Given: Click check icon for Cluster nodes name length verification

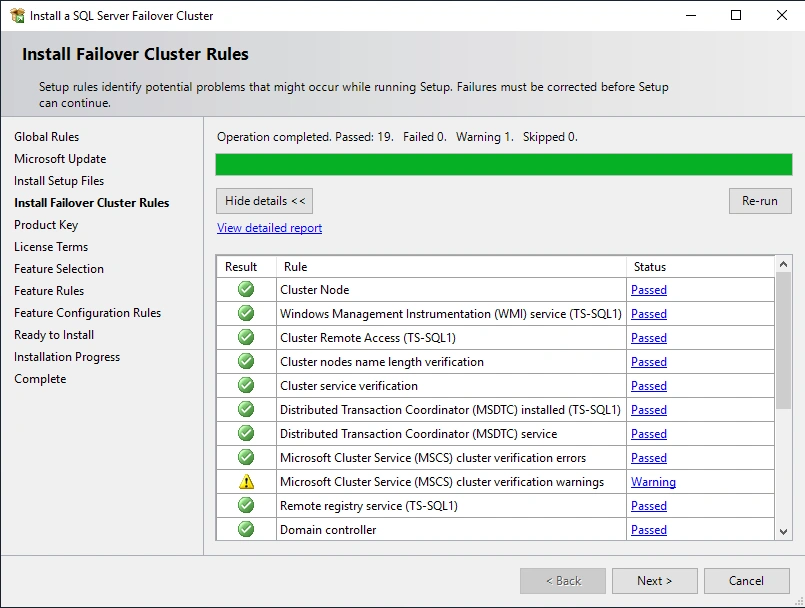Looking at the screenshot, I should pos(246,362).
